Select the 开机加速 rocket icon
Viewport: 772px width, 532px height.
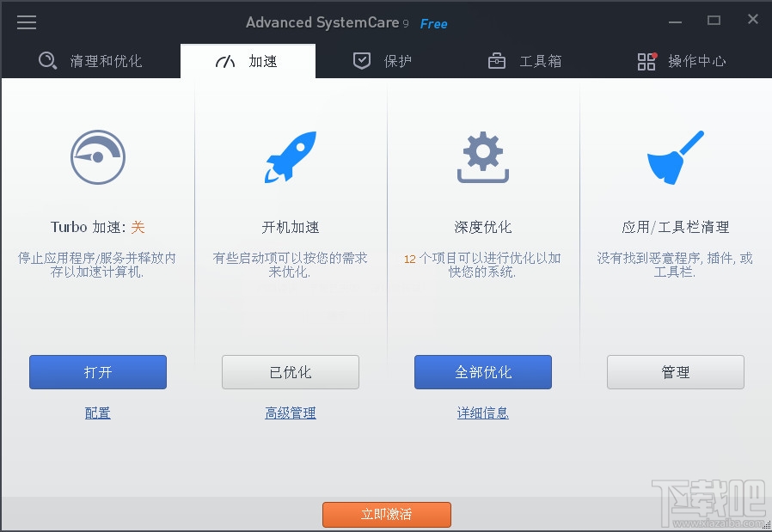point(290,157)
